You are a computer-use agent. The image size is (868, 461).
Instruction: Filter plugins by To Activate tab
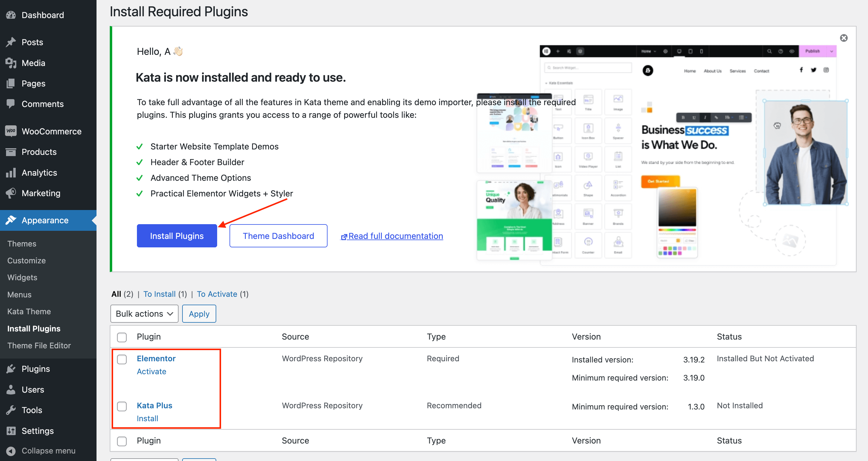[x=217, y=294]
